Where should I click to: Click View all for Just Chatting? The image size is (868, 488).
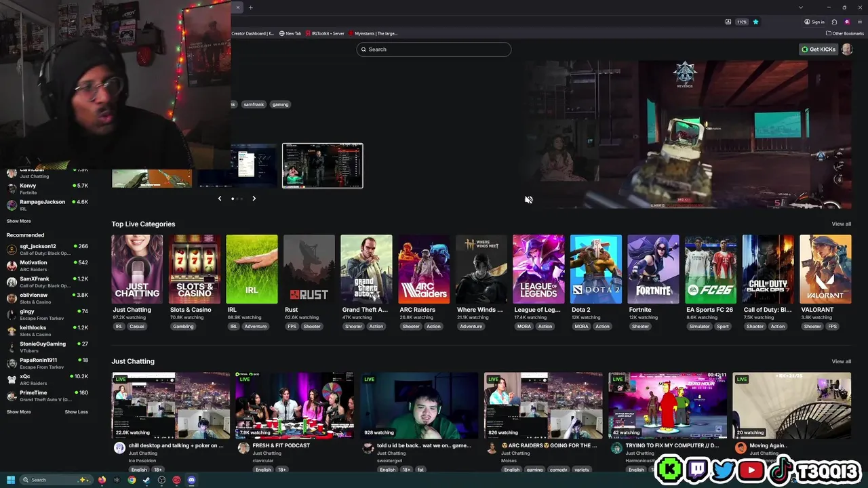tap(841, 361)
